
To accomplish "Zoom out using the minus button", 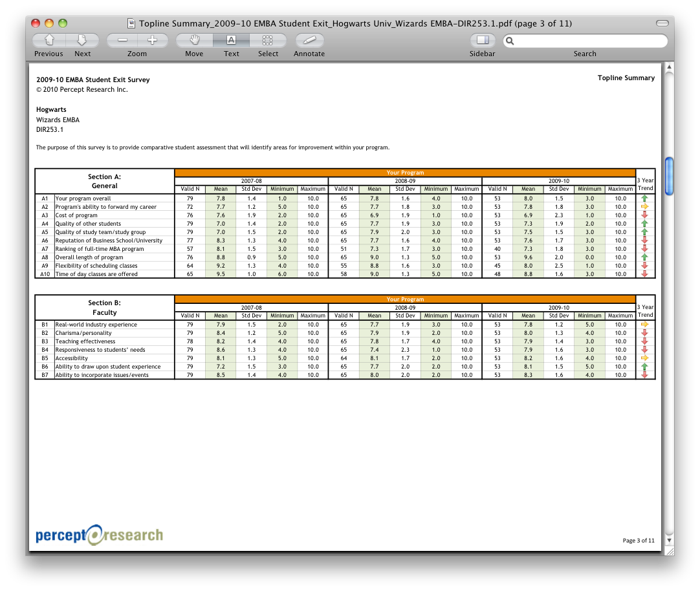I will click(x=122, y=40).
